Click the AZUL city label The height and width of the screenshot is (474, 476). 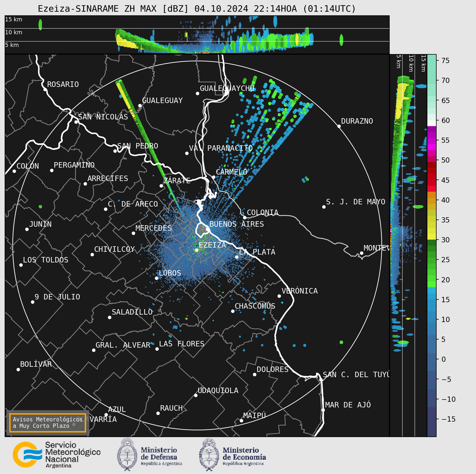point(117,409)
